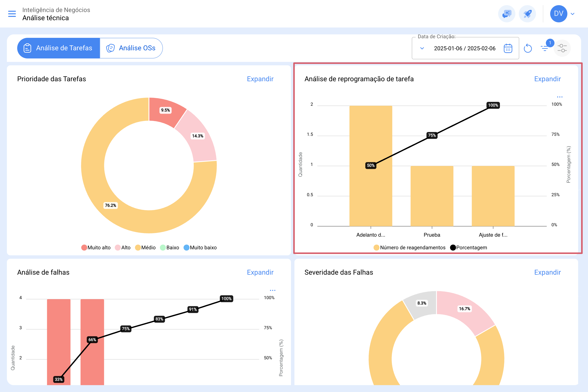Screen dimensions: 588x392
Task: Expand the Análise de reprogramação de tarefa chart
Action: click(548, 79)
